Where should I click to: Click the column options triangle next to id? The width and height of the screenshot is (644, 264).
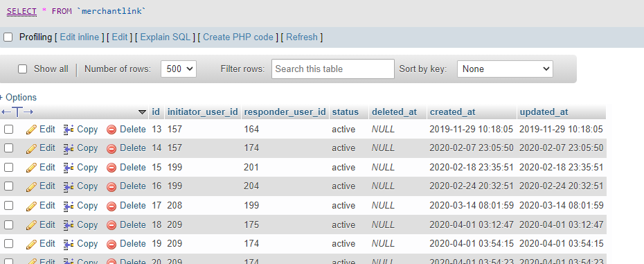[x=142, y=112]
